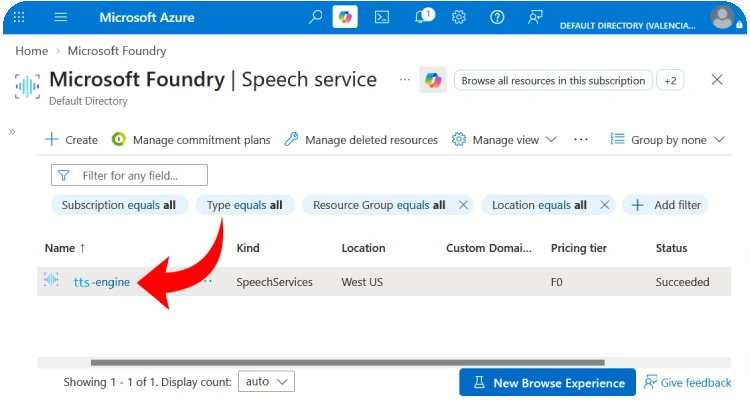Screen dimensions: 750x402
Task: Open the Azure apps grid launcher
Action: 19,17
